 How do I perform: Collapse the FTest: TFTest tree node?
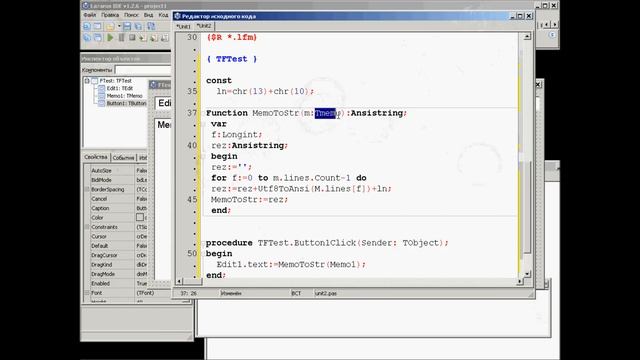pos(87,81)
